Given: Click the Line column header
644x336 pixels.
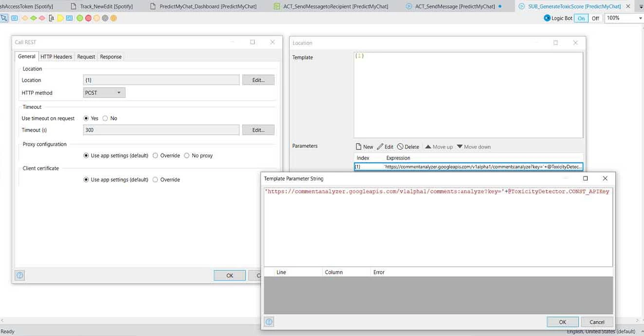Looking at the screenshot, I should [281, 272].
